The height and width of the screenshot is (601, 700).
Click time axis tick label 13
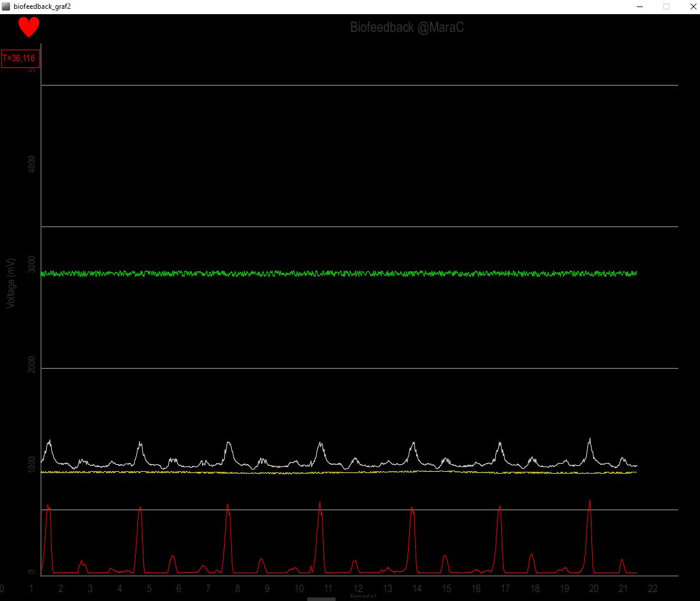click(387, 589)
